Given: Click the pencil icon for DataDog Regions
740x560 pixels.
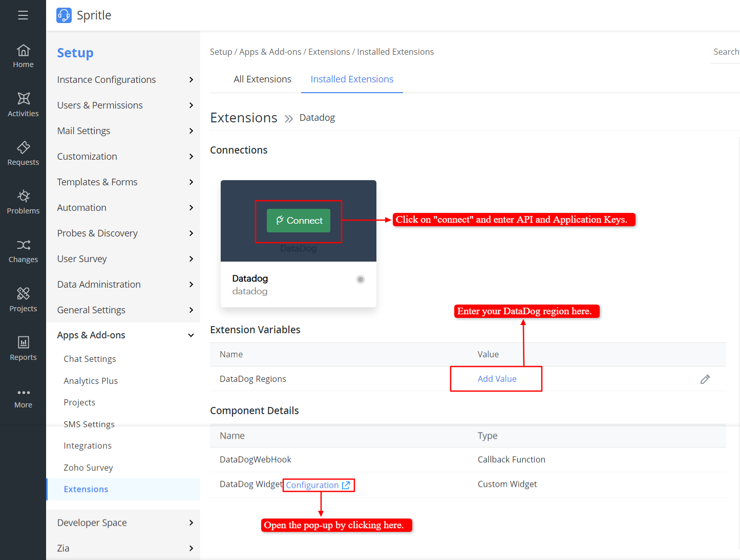Looking at the screenshot, I should tap(705, 379).
